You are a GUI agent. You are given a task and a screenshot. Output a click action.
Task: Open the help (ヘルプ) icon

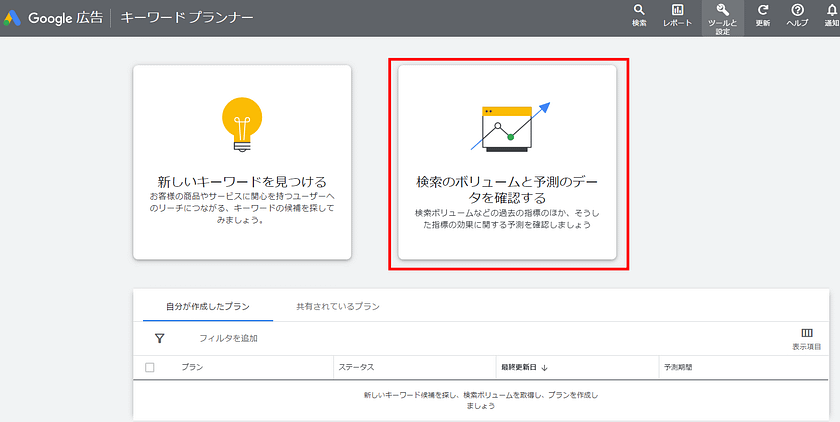point(797,14)
